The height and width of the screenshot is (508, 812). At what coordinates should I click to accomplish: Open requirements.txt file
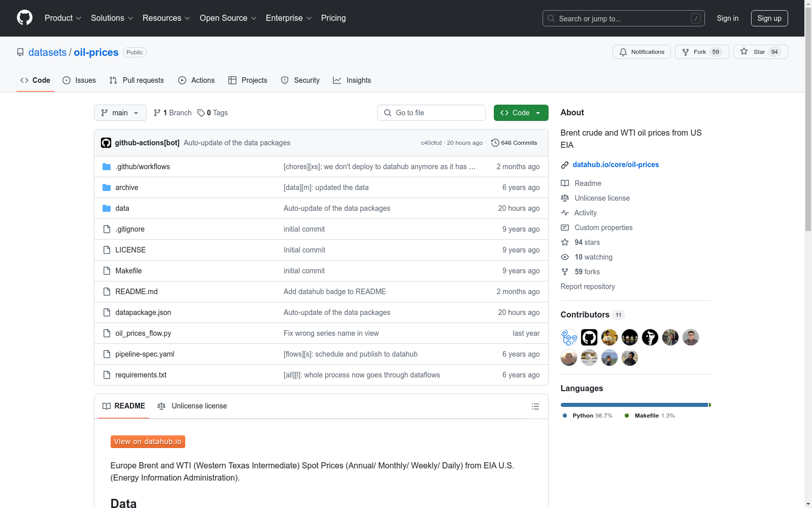[x=141, y=375]
